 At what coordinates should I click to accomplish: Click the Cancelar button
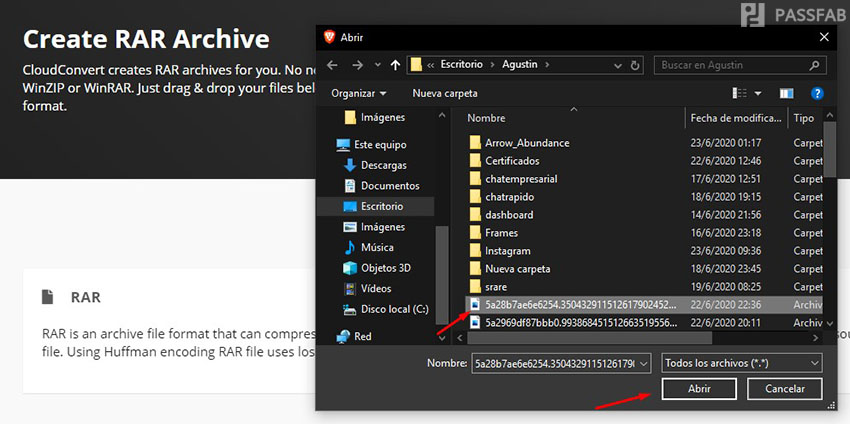click(x=784, y=389)
